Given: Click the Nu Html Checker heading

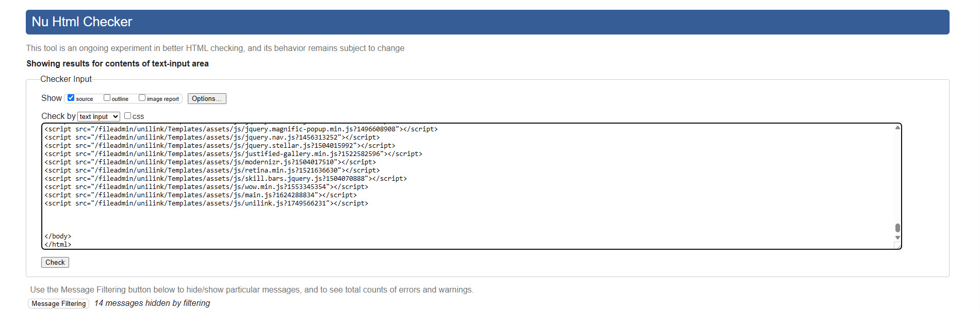Looking at the screenshot, I should point(82,22).
